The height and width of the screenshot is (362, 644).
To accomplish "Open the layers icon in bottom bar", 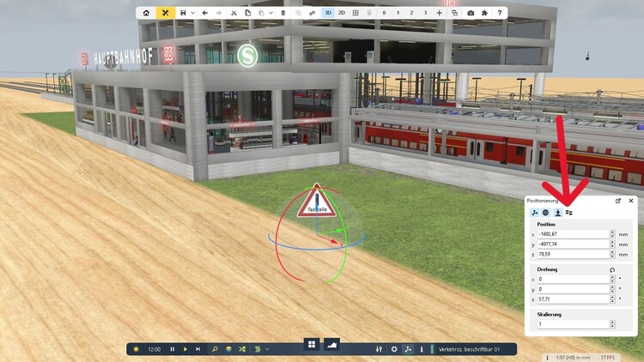I will [x=228, y=349].
